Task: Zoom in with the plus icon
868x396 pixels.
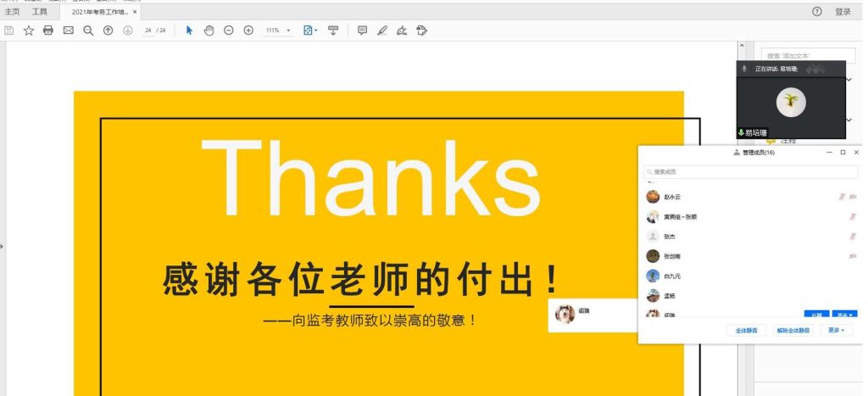Action: pos(248,31)
